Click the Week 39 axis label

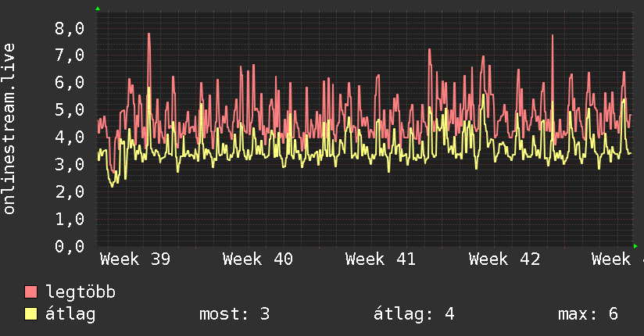(x=135, y=259)
